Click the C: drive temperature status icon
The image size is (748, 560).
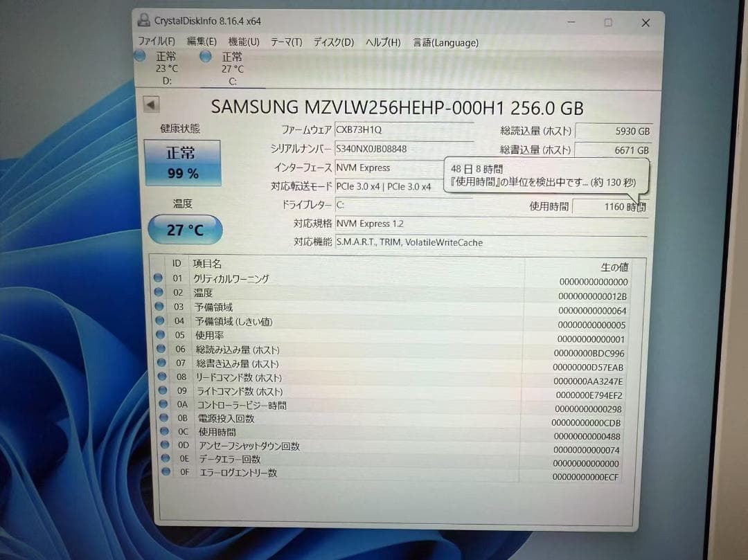point(206,56)
